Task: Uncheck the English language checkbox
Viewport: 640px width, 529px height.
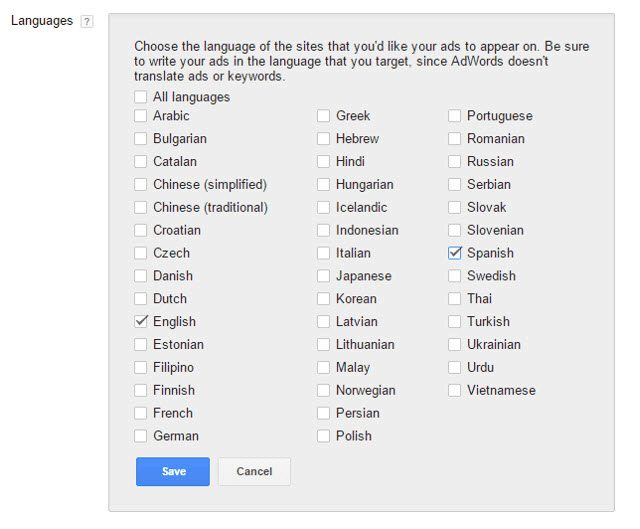Action: pyautogui.click(x=140, y=321)
